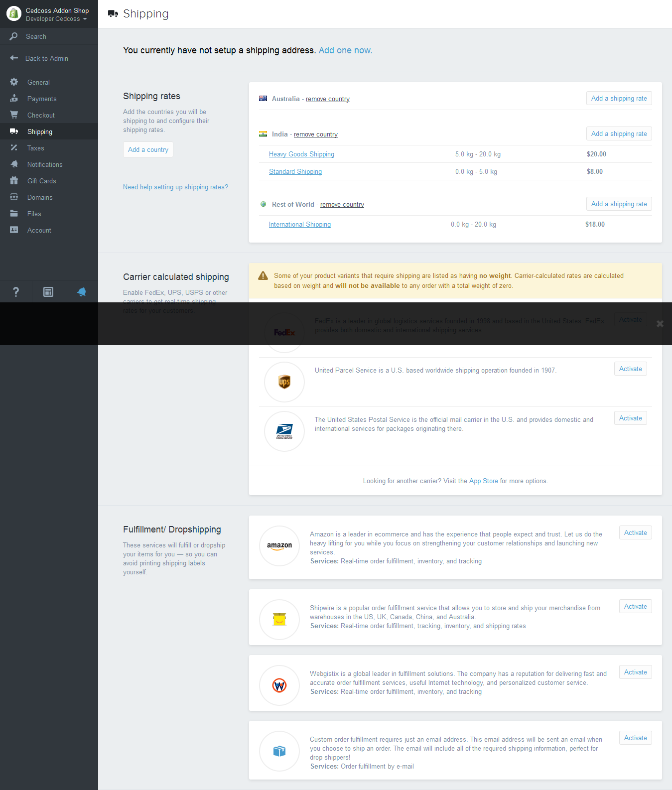
Task: Open International Shipping rate
Action: [300, 225]
